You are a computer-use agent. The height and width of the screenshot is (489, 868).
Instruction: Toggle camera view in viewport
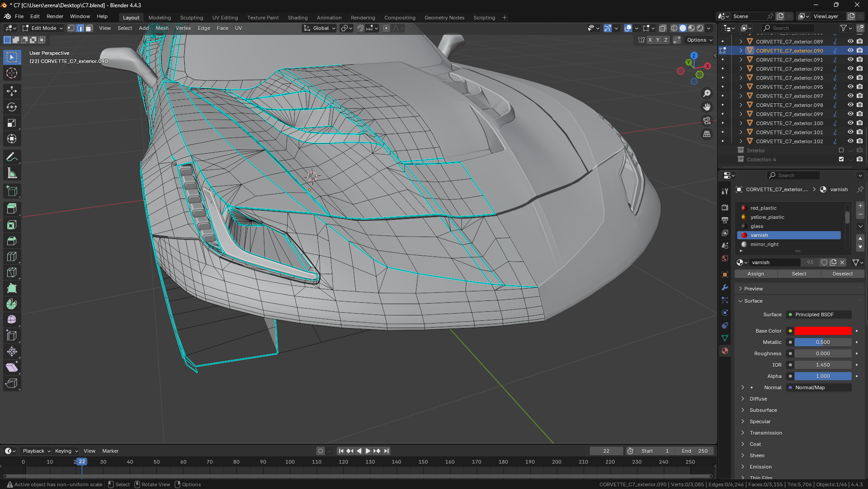706,121
